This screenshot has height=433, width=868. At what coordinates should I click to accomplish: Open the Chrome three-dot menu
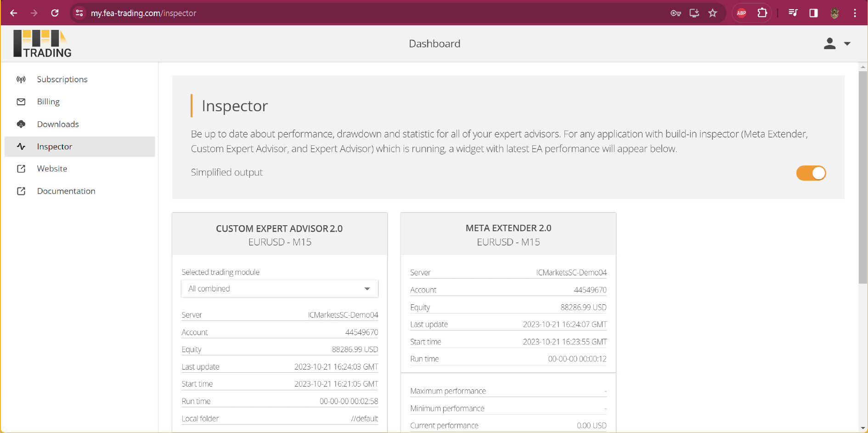[x=855, y=13]
